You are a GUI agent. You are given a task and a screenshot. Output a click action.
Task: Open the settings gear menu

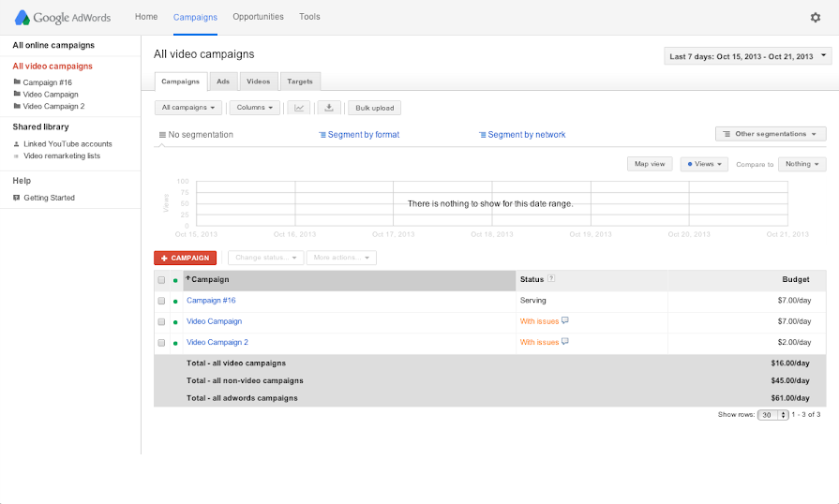pyautogui.click(x=815, y=18)
